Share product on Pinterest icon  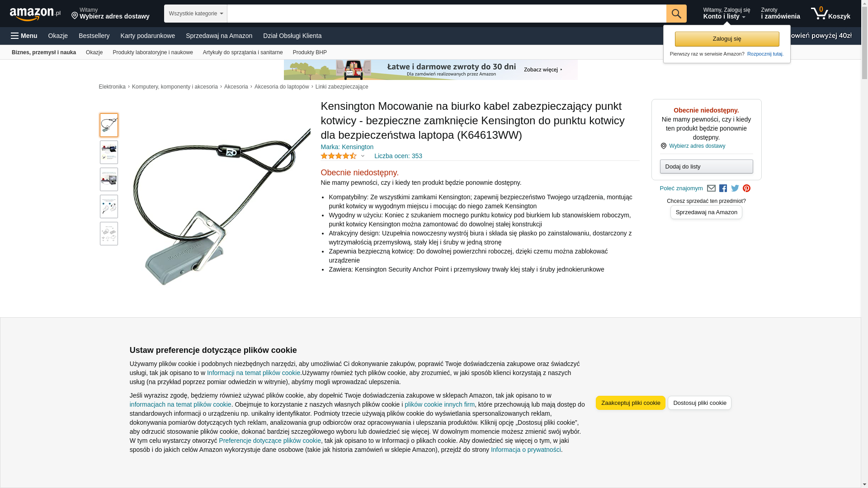click(747, 188)
